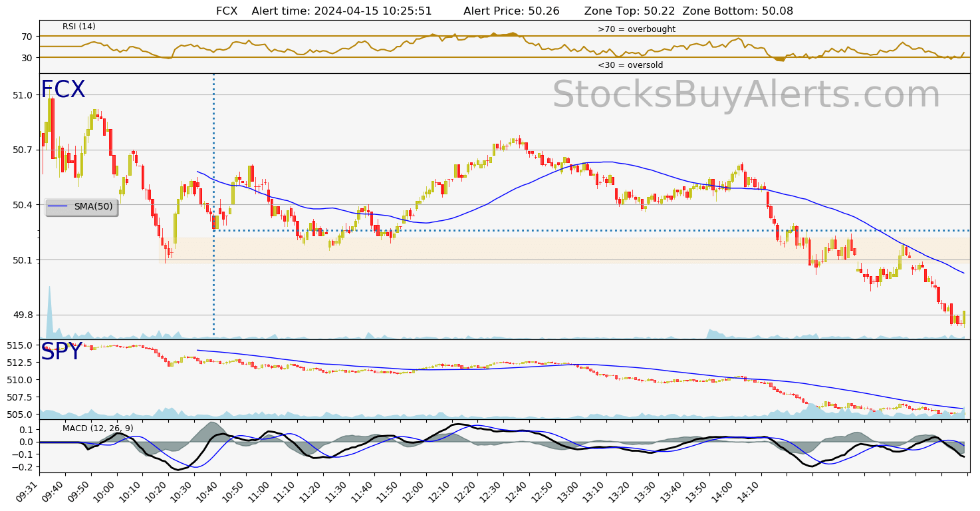
Task: Click the 11:20 time axis label
Action: coord(310,490)
